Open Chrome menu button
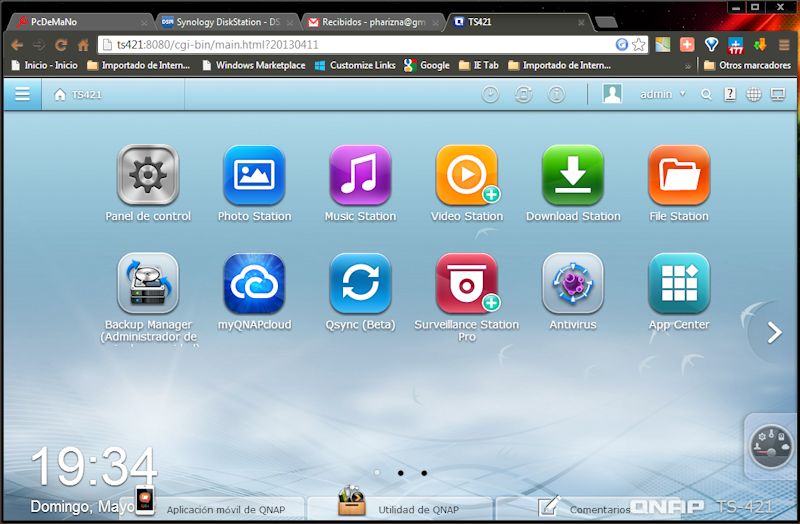Viewport: 800px width, 524px height. coord(784,45)
